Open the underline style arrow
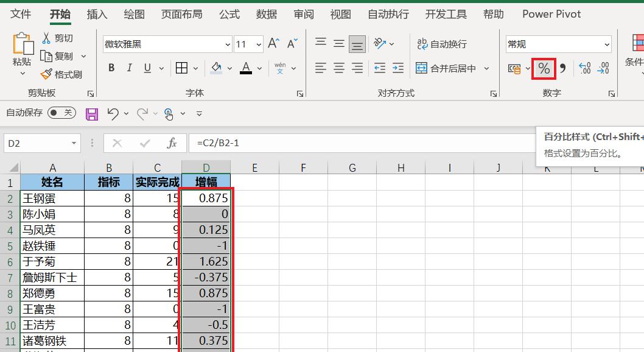 pyautogui.click(x=161, y=68)
